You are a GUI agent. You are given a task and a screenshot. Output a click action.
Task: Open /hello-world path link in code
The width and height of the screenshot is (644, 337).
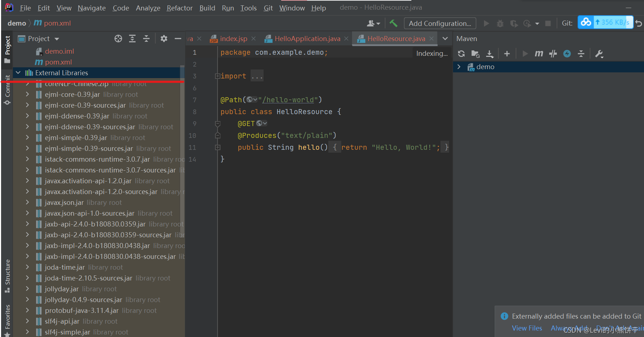click(288, 100)
